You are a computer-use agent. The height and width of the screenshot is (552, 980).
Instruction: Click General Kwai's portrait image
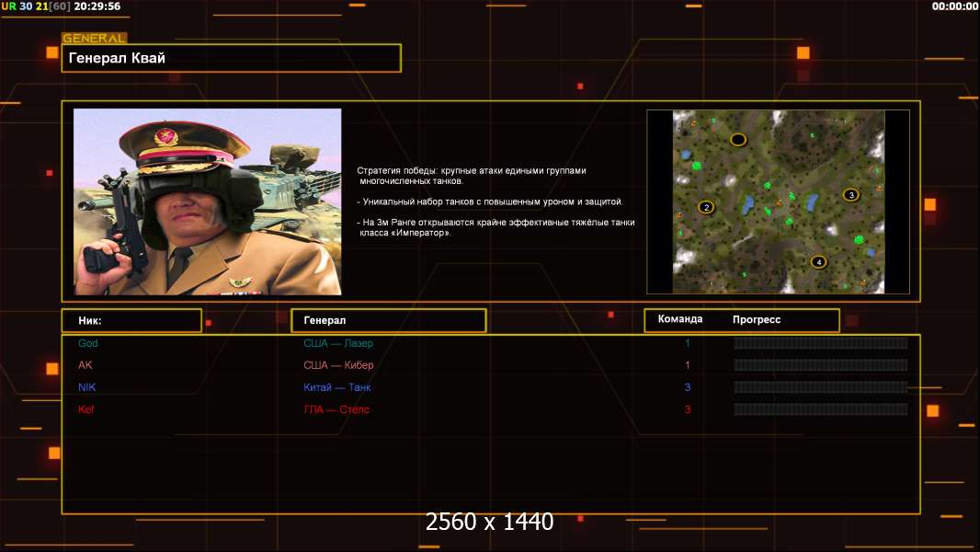click(x=208, y=201)
